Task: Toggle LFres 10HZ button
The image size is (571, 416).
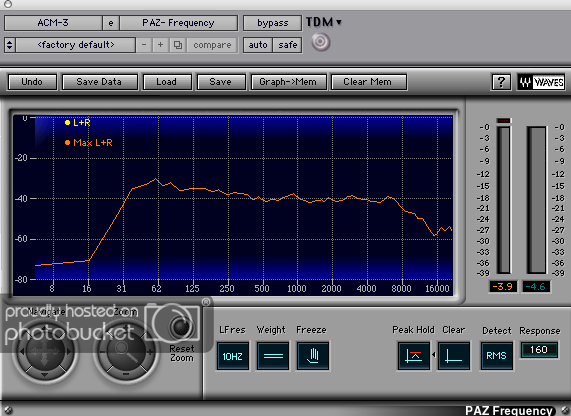Action: (x=233, y=356)
